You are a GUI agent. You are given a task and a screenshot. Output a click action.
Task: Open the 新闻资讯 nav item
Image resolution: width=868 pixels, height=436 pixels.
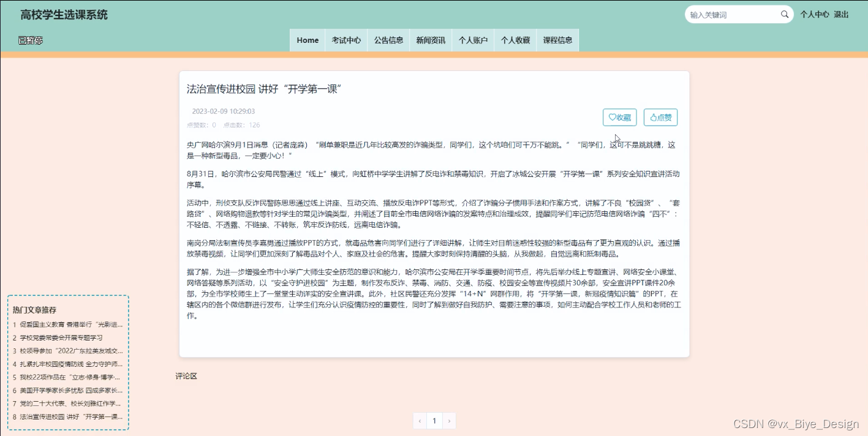431,40
